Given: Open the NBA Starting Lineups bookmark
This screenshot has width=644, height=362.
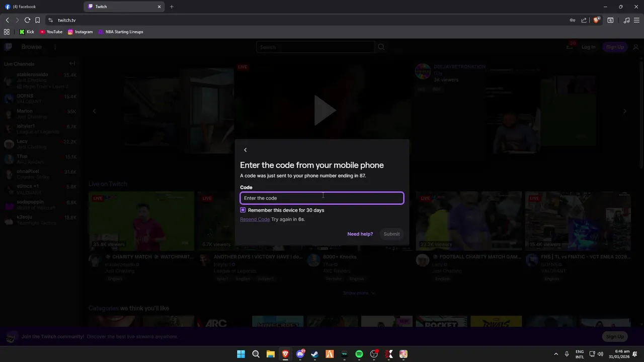Looking at the screenshot, I should pos(121,32).
